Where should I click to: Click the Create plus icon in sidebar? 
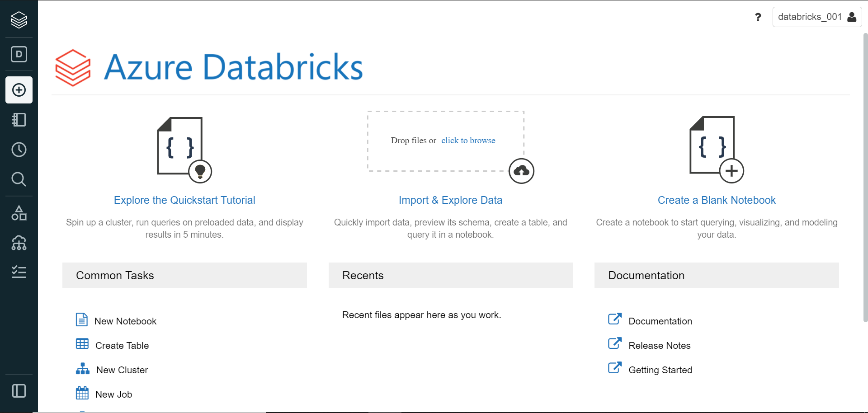tap(19, 90)
